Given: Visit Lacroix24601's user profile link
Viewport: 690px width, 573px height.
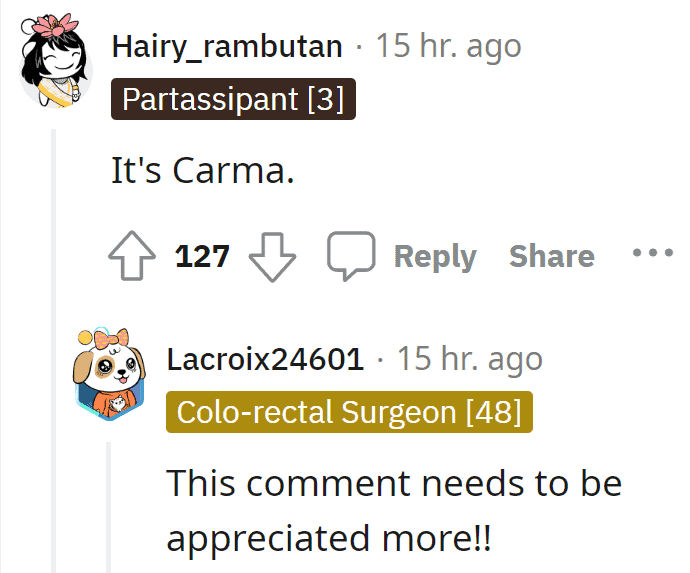Looking at the screenshot, I should click(265, 359).
